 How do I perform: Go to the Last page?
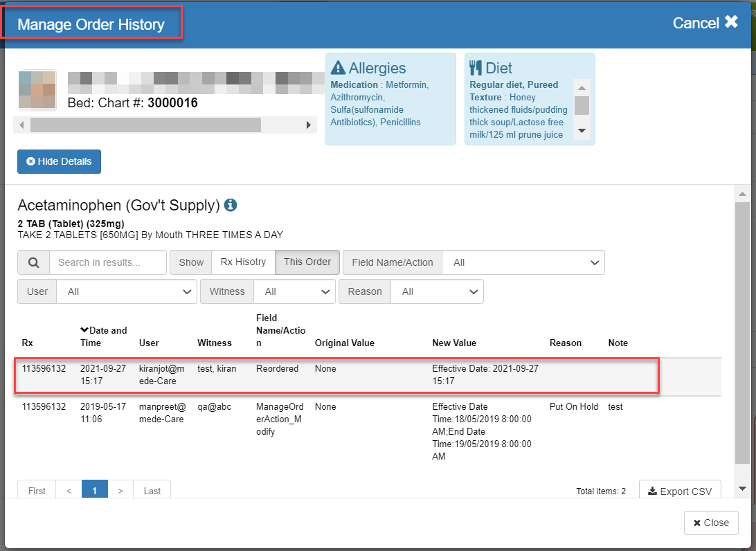152,490
